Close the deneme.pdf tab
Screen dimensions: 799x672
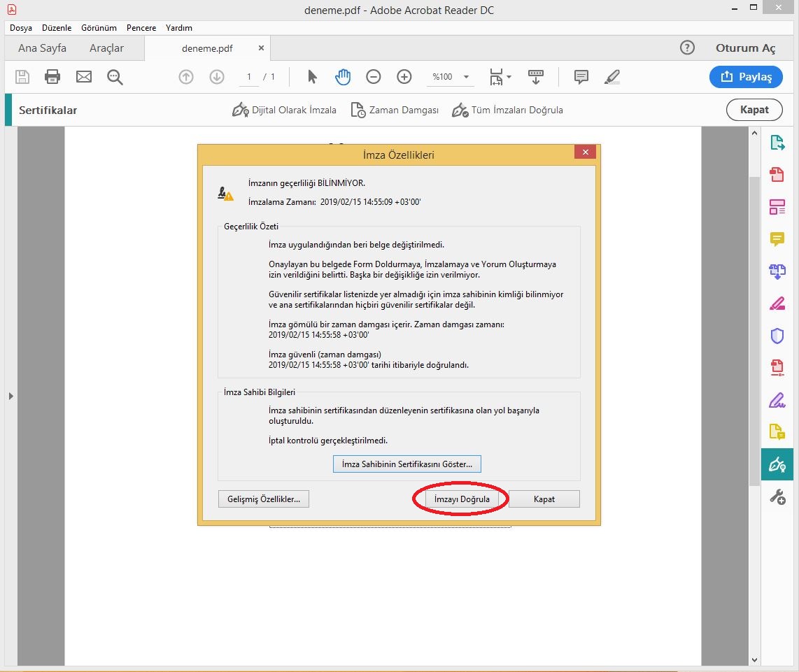pyautogui.click(x=261, y=48)
